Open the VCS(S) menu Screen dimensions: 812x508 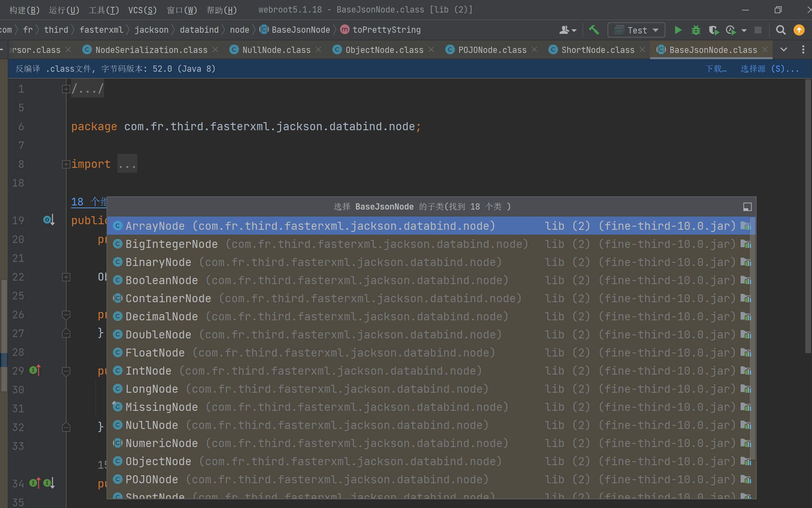(142, 10)
